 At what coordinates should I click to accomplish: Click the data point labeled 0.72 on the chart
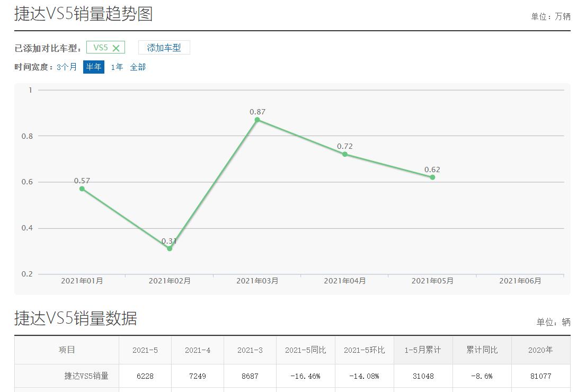pyautogui.click(x=345, y=154)
